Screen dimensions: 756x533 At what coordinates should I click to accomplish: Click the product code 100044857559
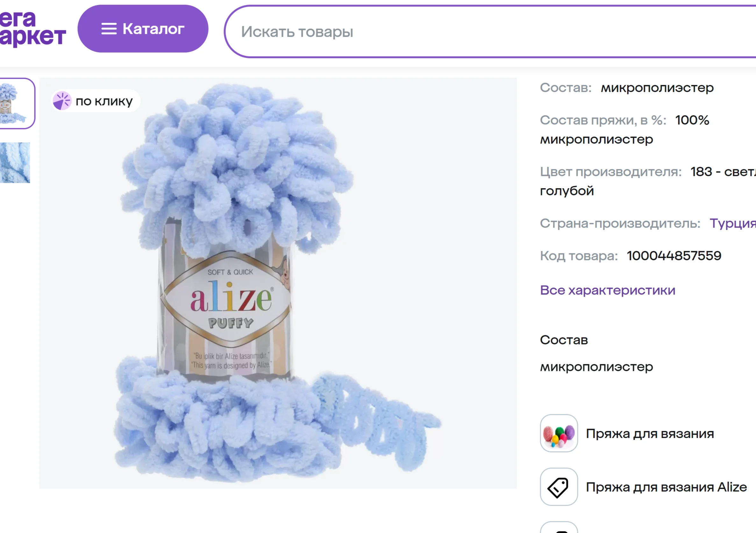674,256
